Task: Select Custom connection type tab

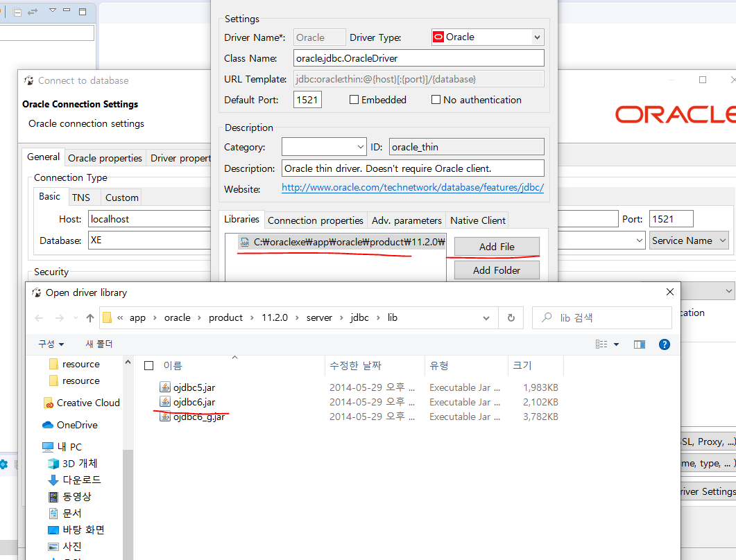Action: click(x=122, y=198)
